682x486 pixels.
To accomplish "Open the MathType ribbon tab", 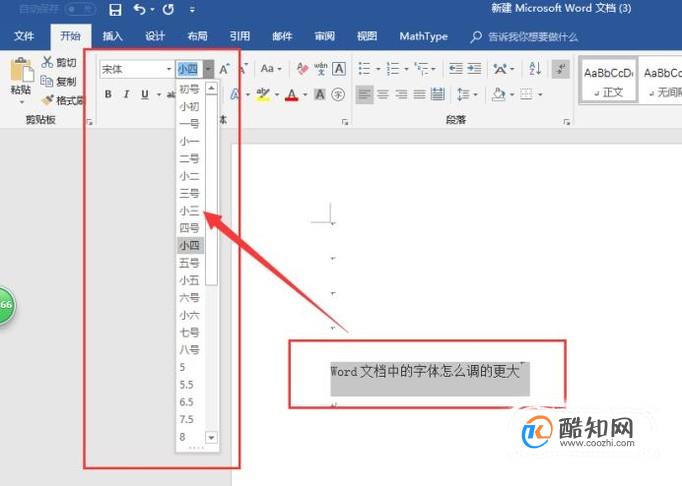I will (423, 36).
